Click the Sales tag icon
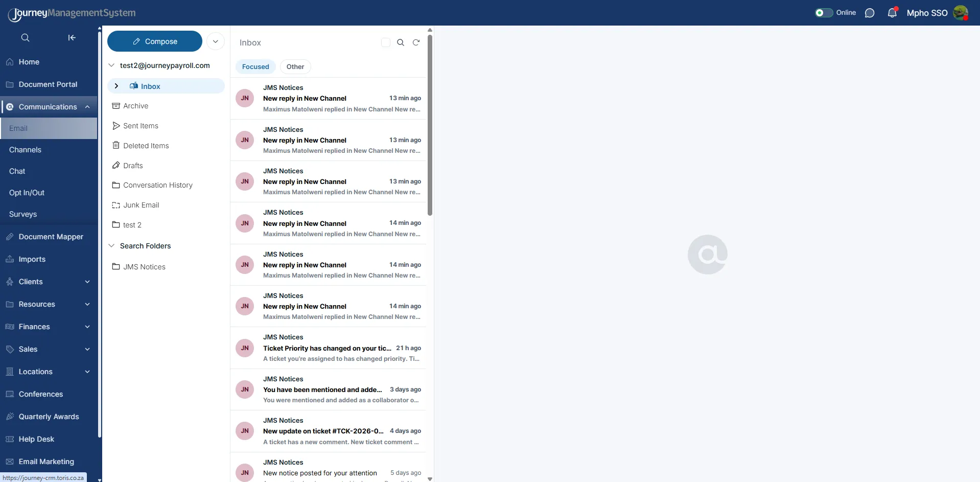The height and width of the screenshot is (482, 980). click(10, 349)
